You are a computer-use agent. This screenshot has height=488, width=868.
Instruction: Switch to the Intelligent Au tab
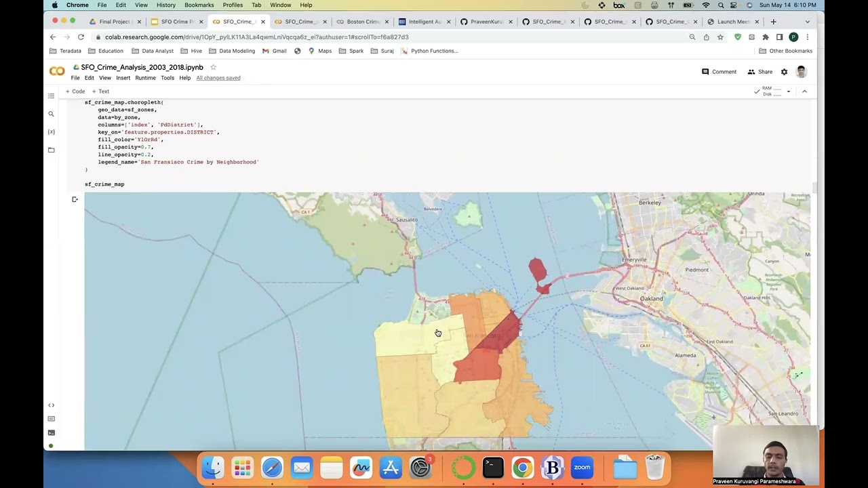(423, 22)
